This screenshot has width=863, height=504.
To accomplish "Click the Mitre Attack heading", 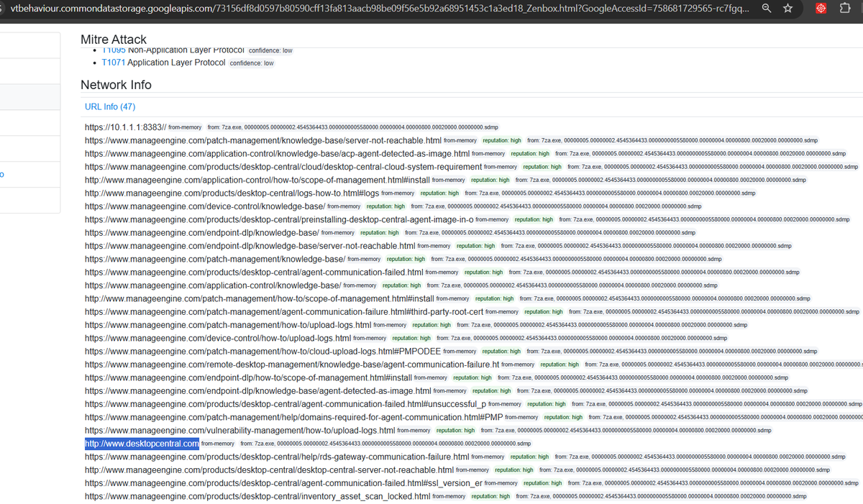I will pyautogui.click(x=114, y=40).
